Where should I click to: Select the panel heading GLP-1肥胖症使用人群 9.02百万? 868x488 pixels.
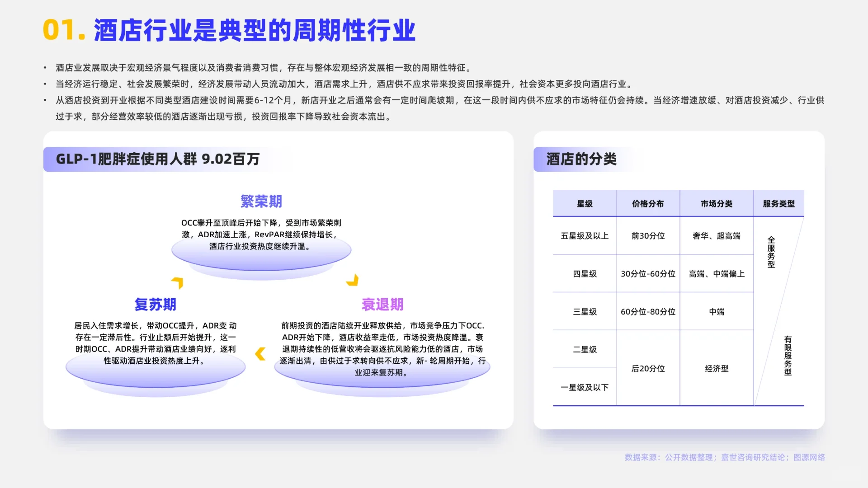pyautogui.click(x=158, y=159)
